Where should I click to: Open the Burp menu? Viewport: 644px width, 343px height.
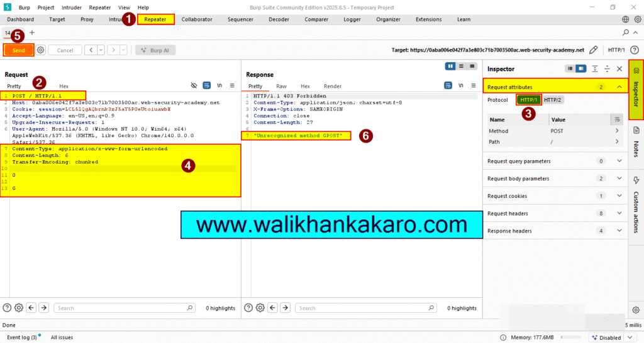25,8
